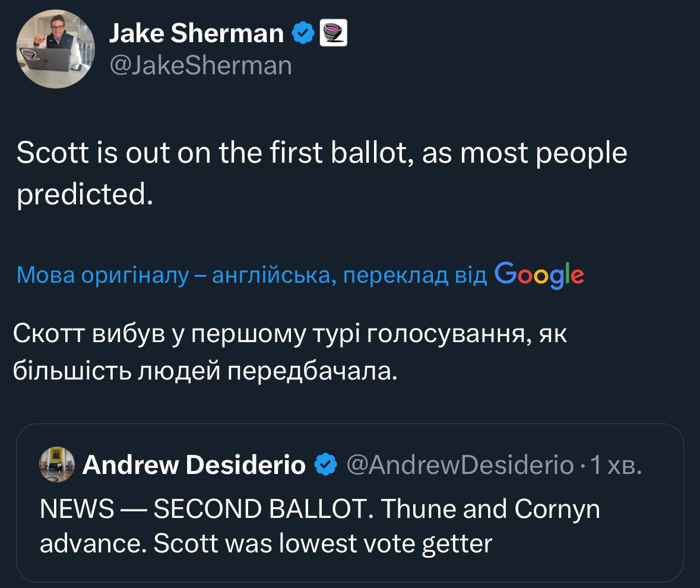Viewport: 700px width, 588px height.
Task: Open the Jake Sherman display name
Action: click(x=197, y=34)
